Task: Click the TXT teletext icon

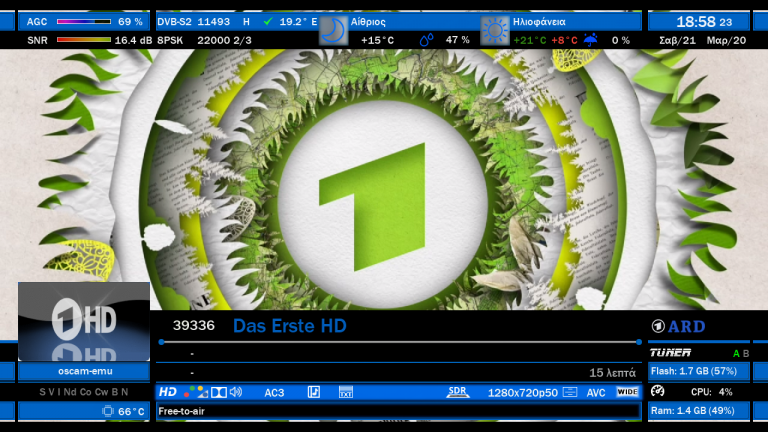Action: [x=346, y=392]
